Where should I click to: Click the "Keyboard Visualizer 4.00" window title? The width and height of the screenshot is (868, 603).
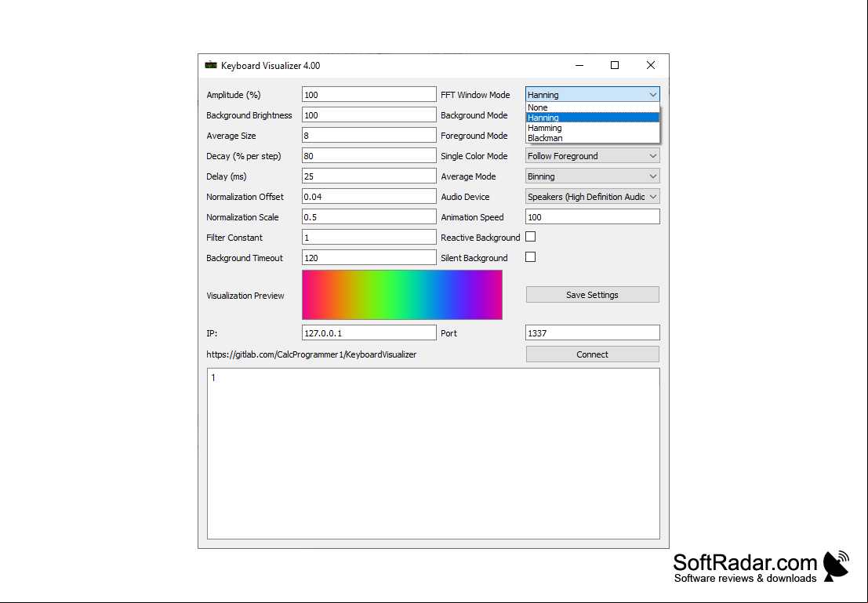[x=271, y=65]
